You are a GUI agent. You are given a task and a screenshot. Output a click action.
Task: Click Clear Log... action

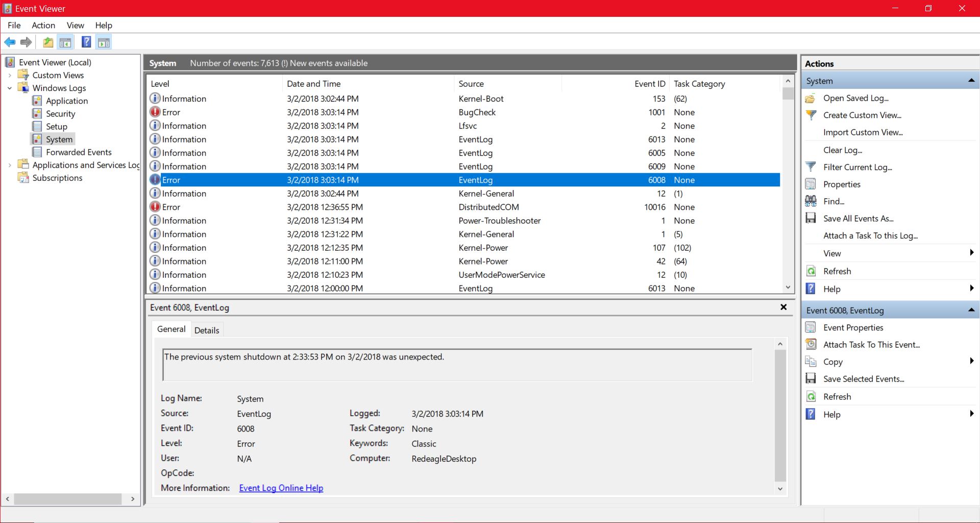pos(843,150)
